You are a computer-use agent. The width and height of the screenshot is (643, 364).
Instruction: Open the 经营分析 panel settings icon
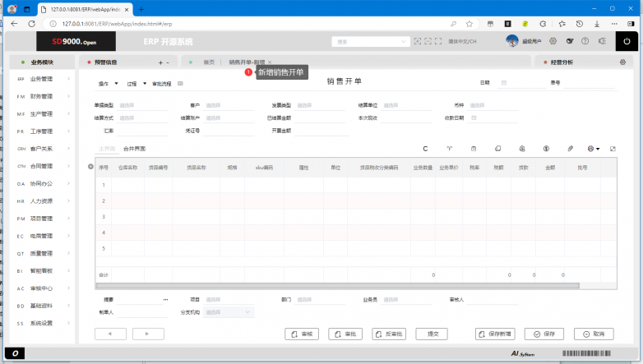pos(622,62)
